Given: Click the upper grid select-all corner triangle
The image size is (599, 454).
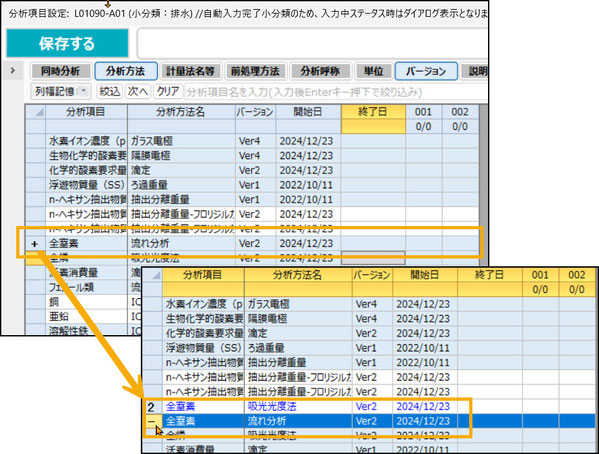Looking at the screenshot, I should (x=36, y=112).
